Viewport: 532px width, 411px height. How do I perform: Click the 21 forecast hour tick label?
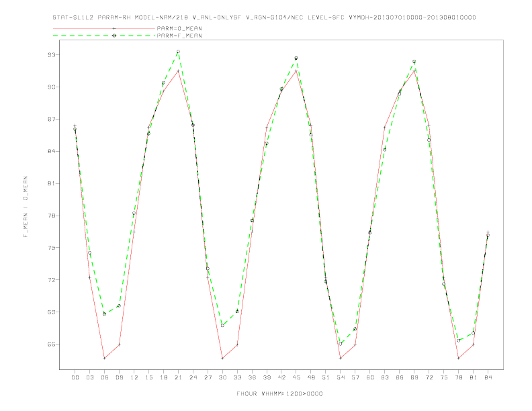[178, 377]
